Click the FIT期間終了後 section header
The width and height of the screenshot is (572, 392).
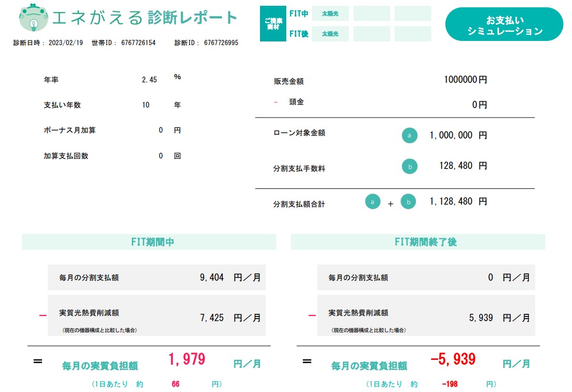point(418,242)
